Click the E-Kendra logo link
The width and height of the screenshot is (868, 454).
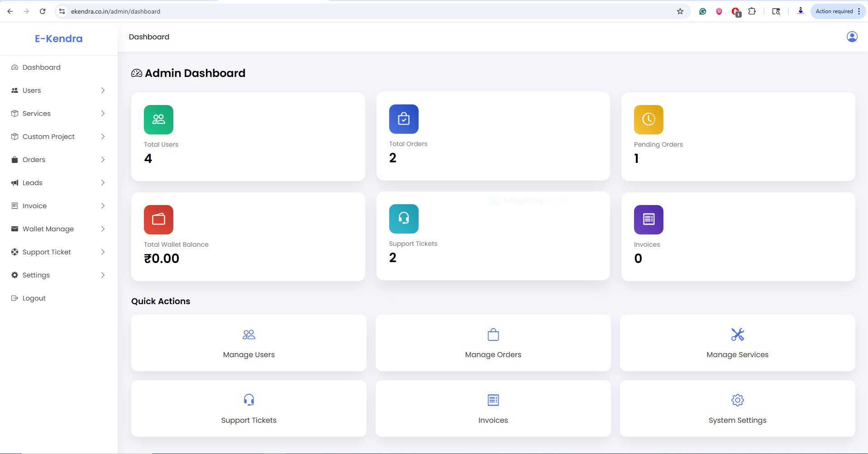pos(59,38)
